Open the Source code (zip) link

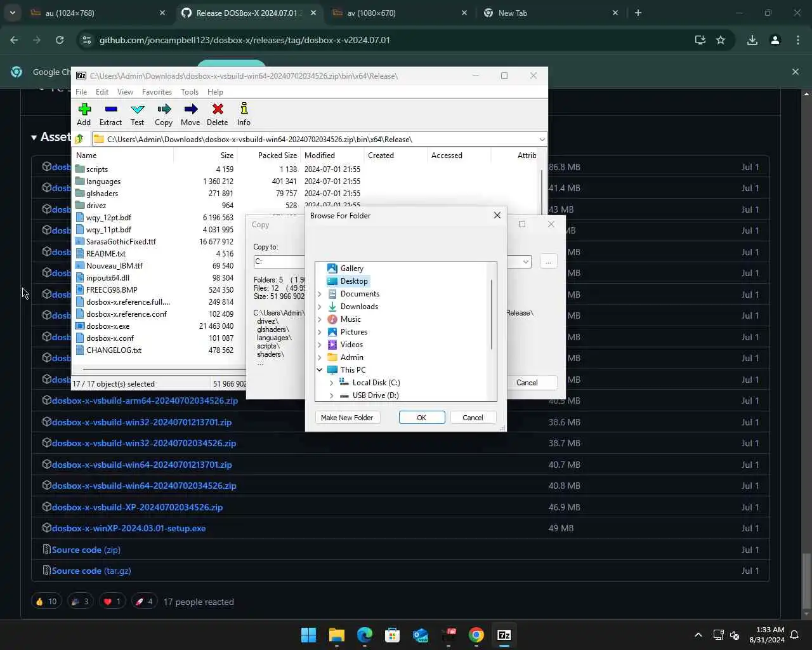click(x=86, y=550)
